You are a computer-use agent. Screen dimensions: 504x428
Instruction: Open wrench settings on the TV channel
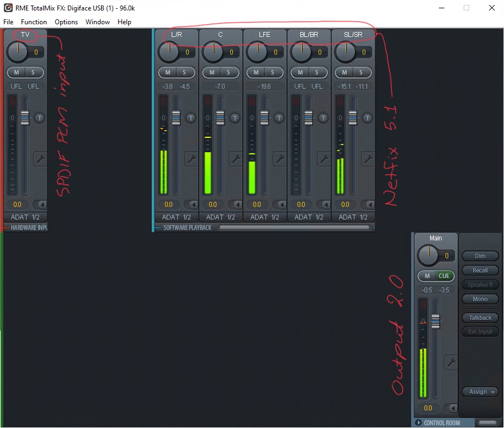(40, 159)
